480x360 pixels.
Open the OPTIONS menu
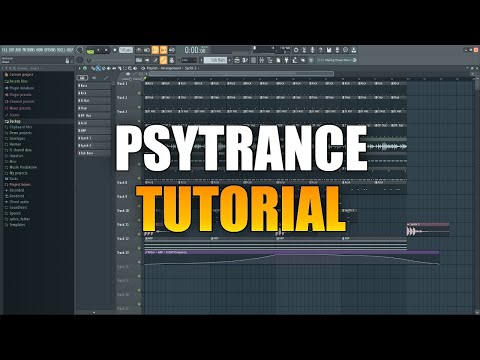50,50
